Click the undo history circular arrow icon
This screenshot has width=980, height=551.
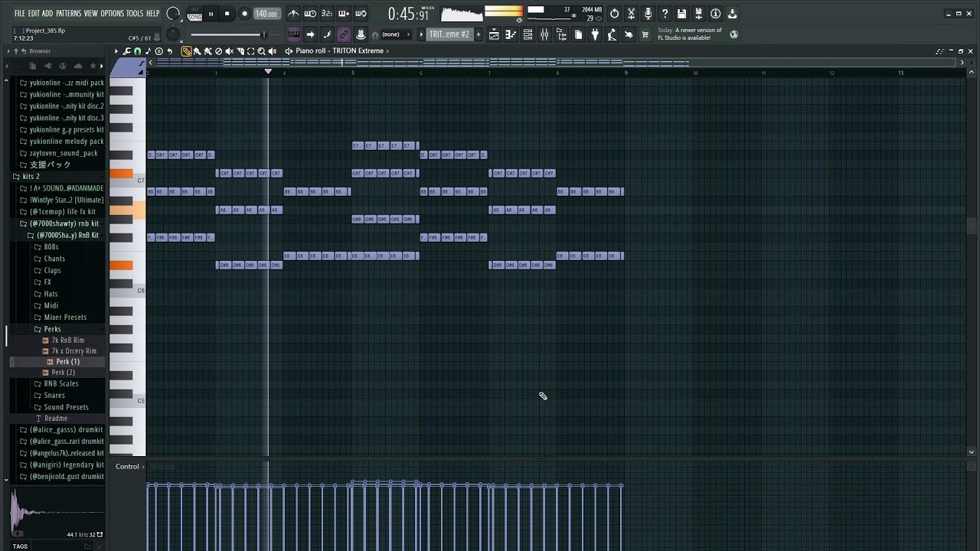point(614,14)
